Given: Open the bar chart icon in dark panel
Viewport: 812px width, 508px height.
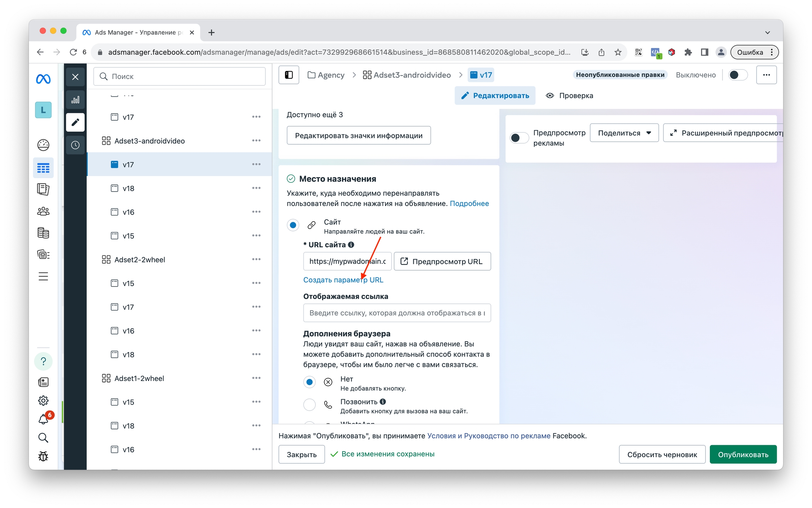Looking at the screenshot, I should tap(75, 100).
